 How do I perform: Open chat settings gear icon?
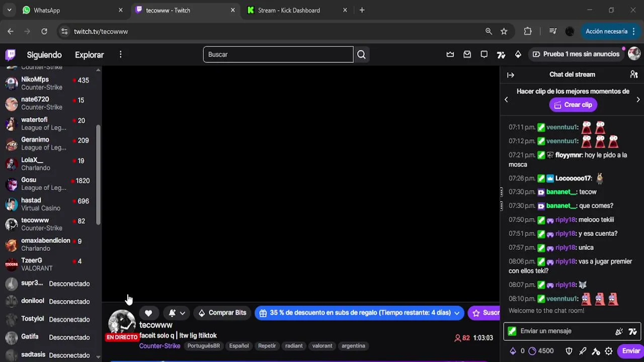[x=609, y=351]
